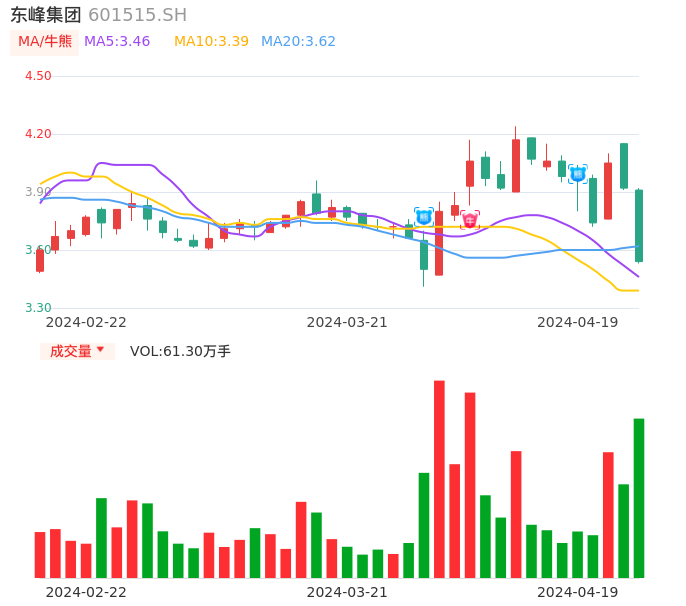
Task: Click the blue bear marker near 2024-04-19
Action: pyautogui.click(x=577, y=174)
